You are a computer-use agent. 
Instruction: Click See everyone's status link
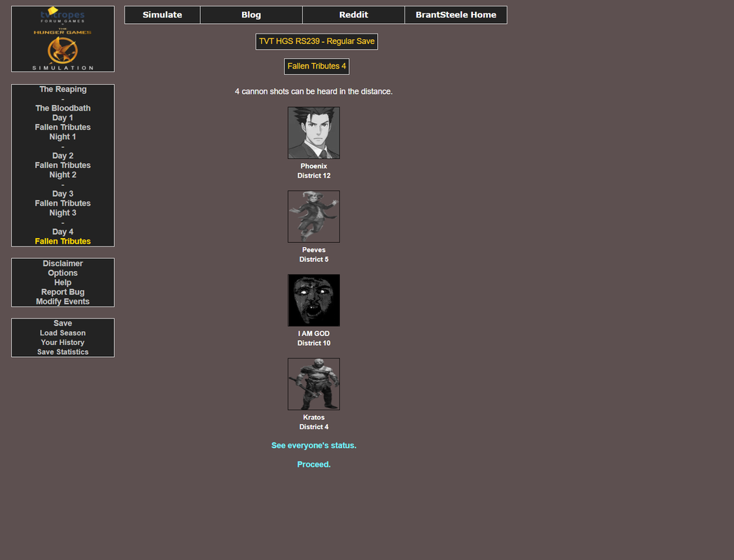pos(313,445)
